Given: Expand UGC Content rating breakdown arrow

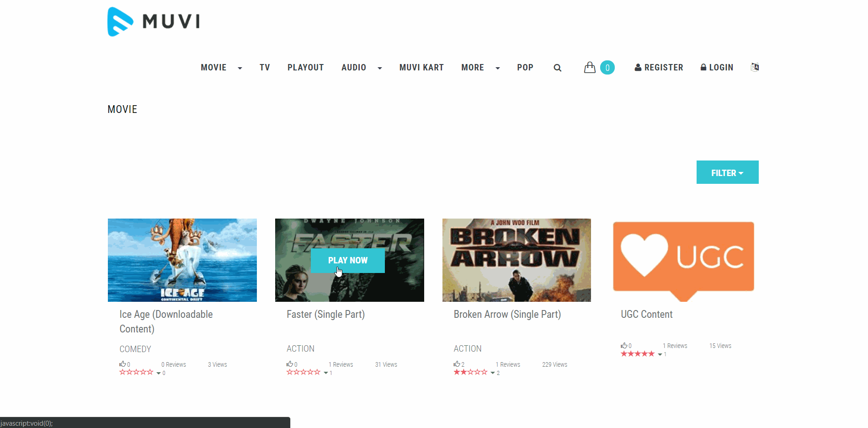Looking at the screenshot, I should pos(660,354).
